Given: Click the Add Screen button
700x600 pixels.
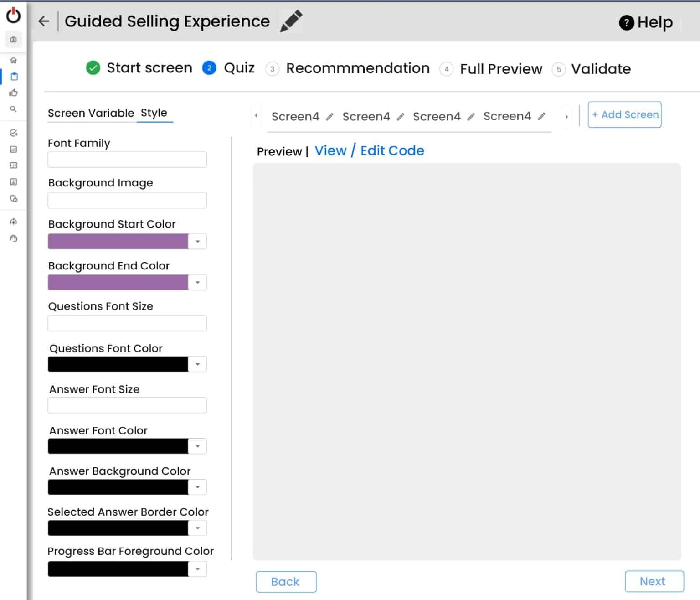Looking at the screenshot, I should pos(624,115).
